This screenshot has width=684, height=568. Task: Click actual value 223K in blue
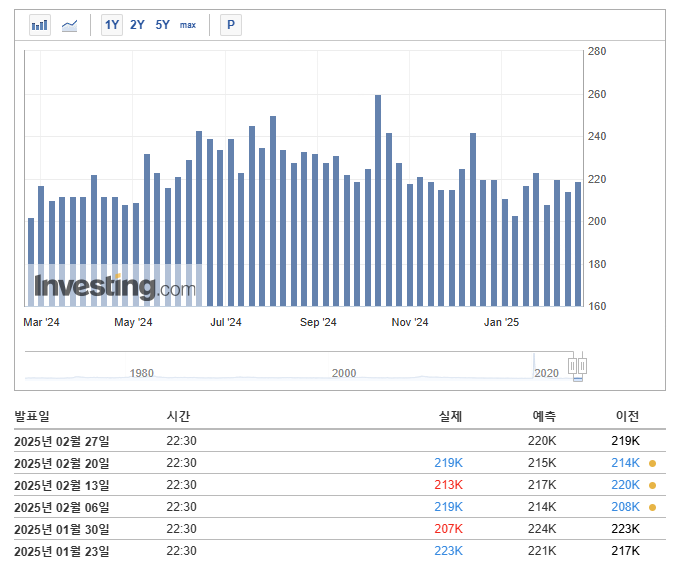(x=448, y=551)
